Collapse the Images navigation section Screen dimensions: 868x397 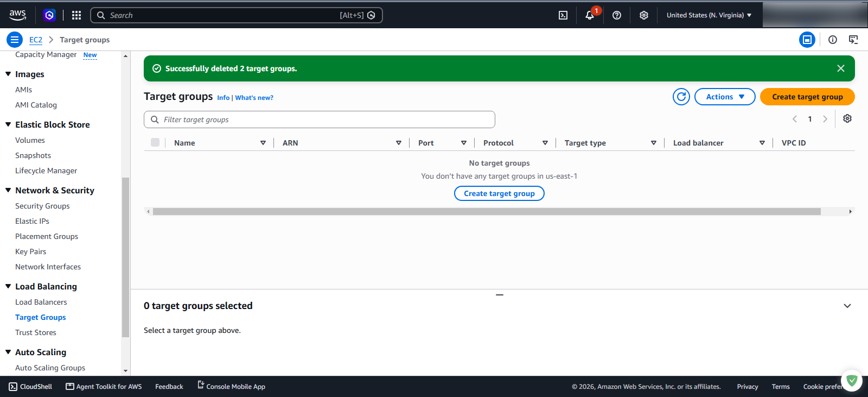tap(8, 74)
